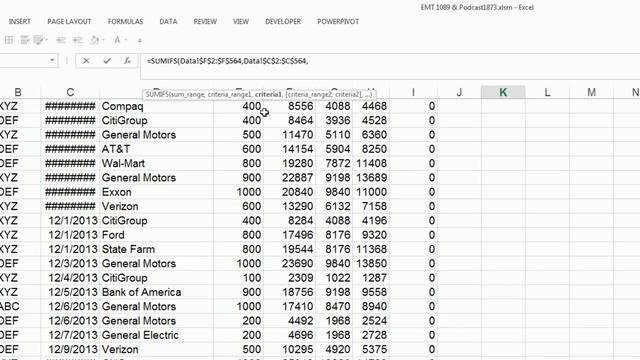The width and height of the screenshot is (640, 360).
Task: Click the Exxon cell
Action: point(156,192)
